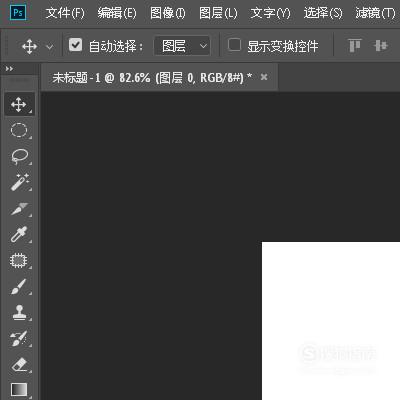Viewport: 400px width, 400px height.
Task: Open the 选择(S) menu
Action: 323,13
